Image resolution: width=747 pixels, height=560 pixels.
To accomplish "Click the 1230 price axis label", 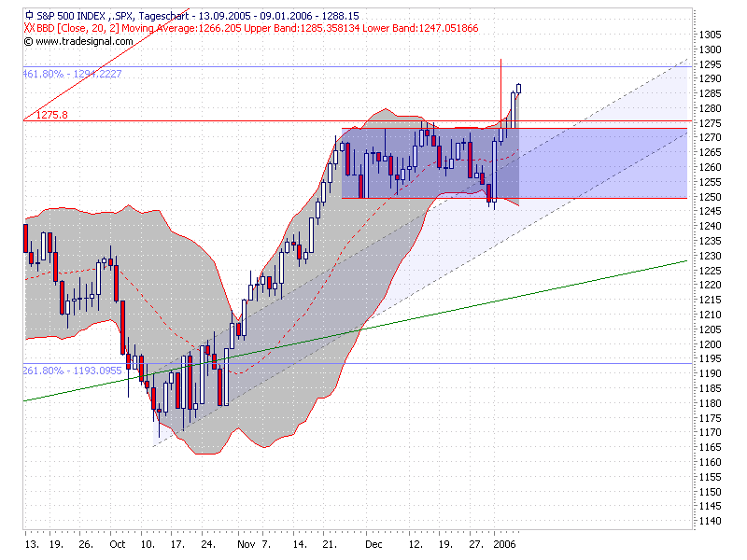I will pos(710,256).
